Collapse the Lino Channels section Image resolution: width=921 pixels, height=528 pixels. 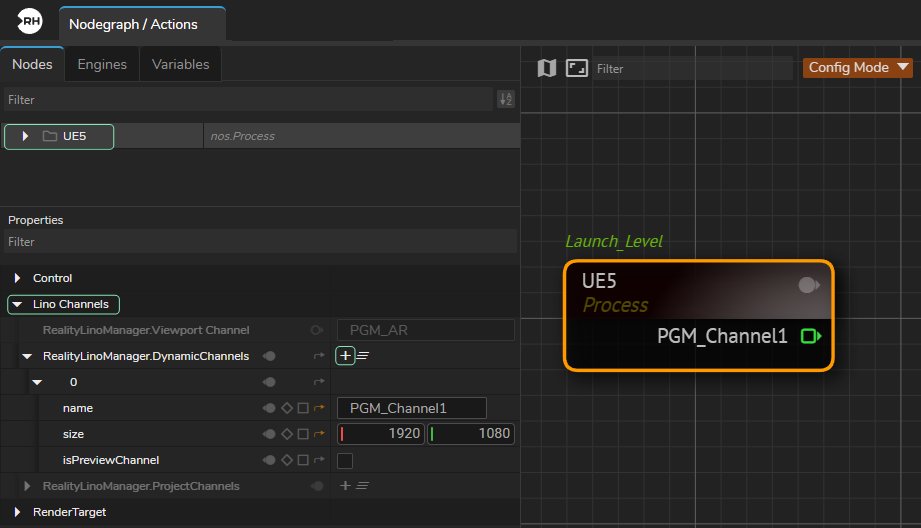point(17,304)
